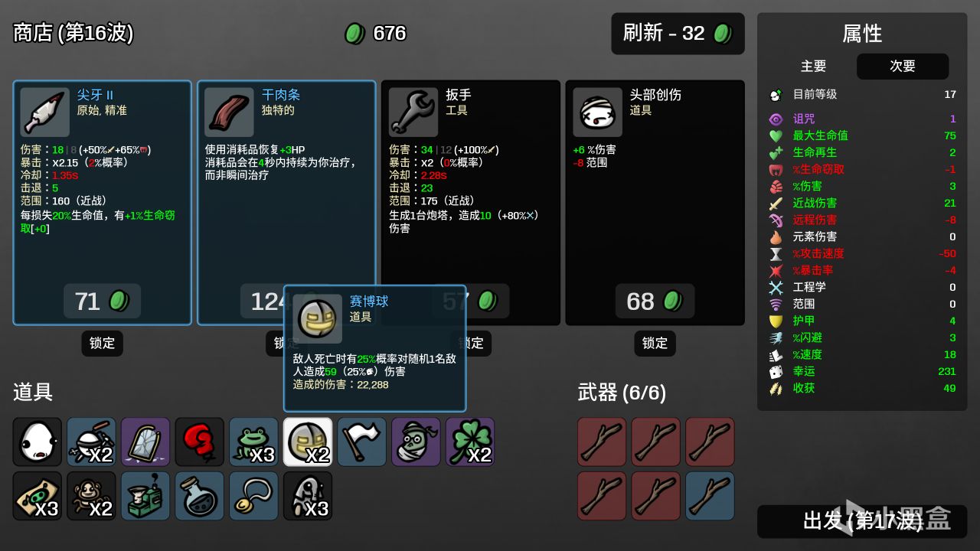
Task: Select the green machine item icon
Action: [x=145, y=496]
